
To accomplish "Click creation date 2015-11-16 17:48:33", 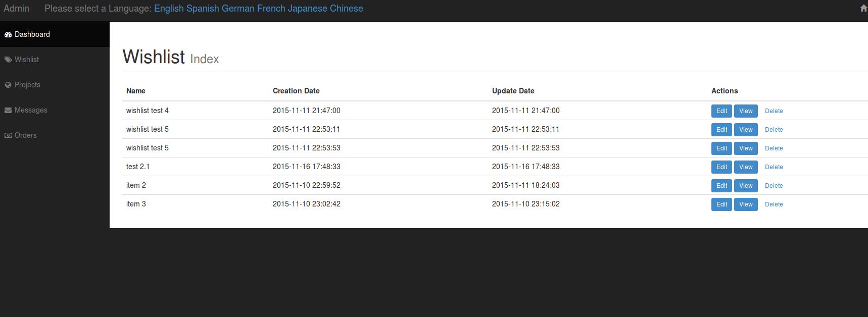I will click(307, 167).
